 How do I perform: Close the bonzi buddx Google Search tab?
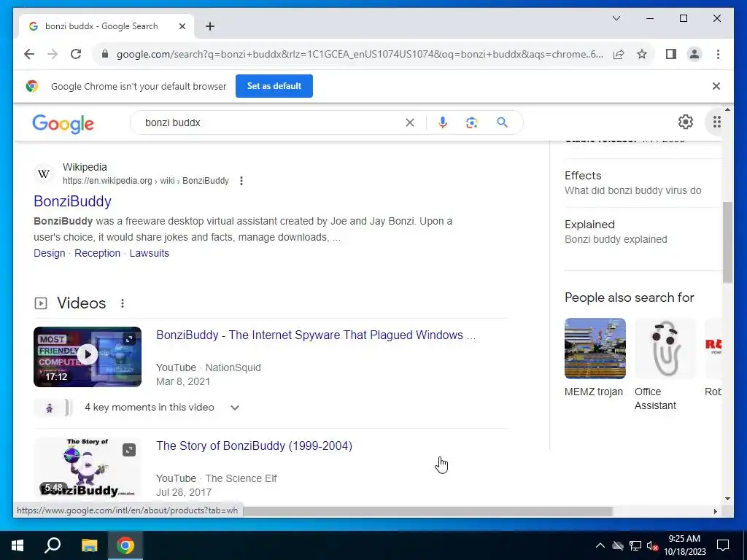182,26
